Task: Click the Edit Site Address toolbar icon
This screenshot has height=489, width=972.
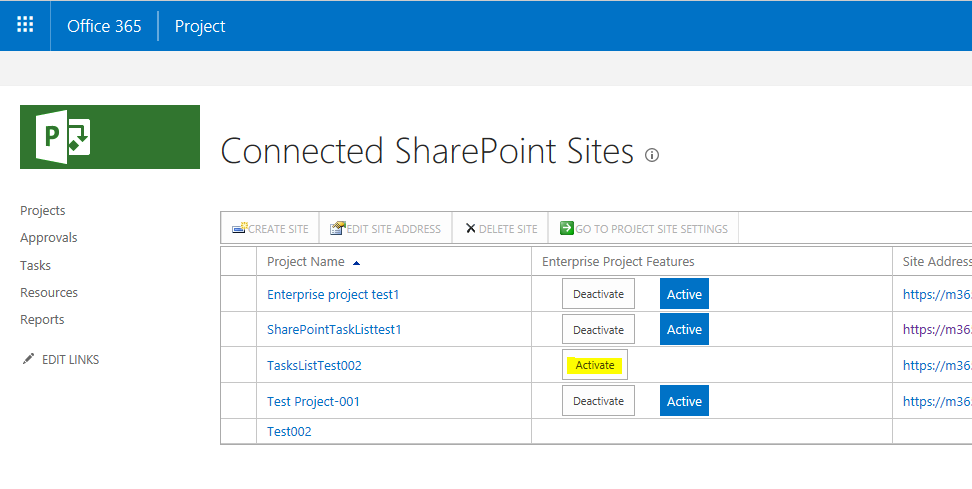Action: [338, 228]
